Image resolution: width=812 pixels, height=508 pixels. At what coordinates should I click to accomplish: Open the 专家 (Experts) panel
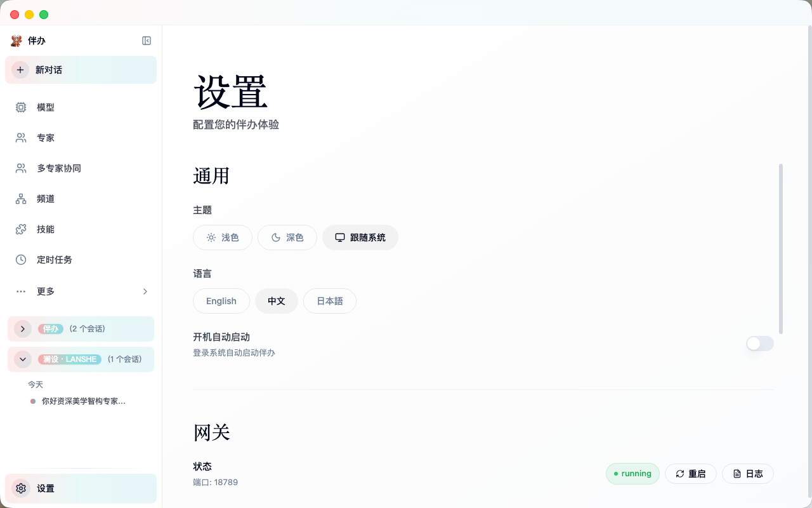point(46,138)
